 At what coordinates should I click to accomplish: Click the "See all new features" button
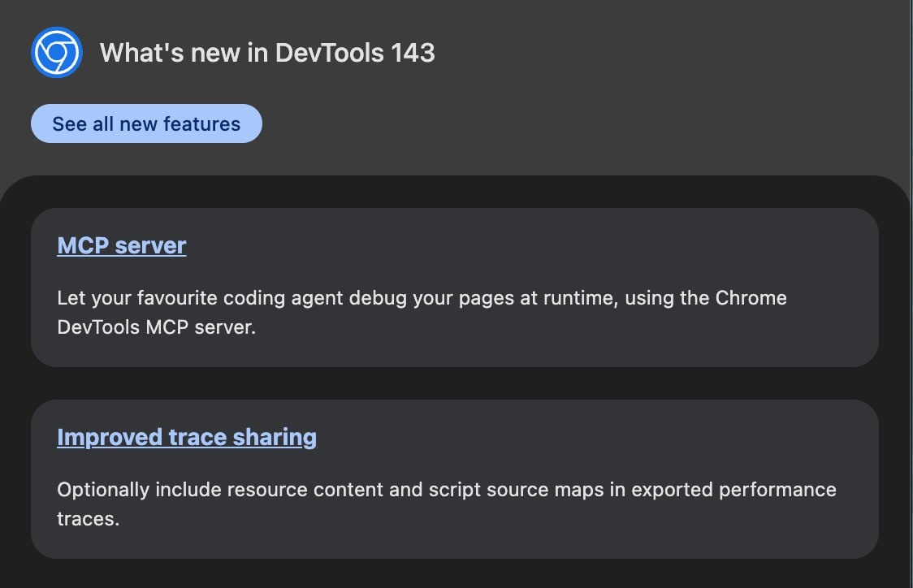tap(146, 123)
